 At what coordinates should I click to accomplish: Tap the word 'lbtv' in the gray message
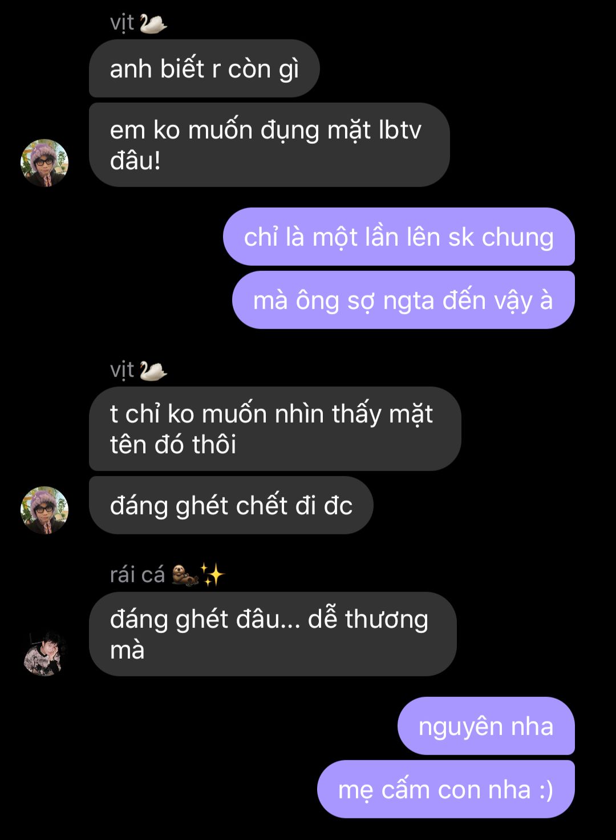tap(400, 130)
